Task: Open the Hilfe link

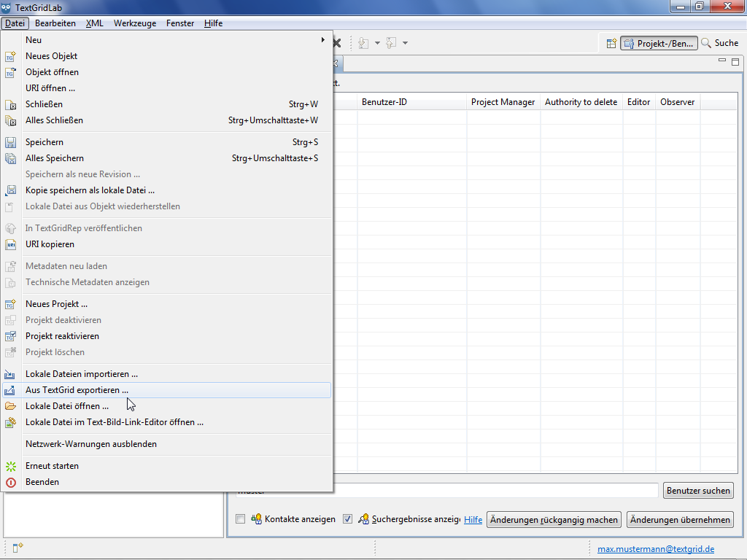Action: click(473, 520)
